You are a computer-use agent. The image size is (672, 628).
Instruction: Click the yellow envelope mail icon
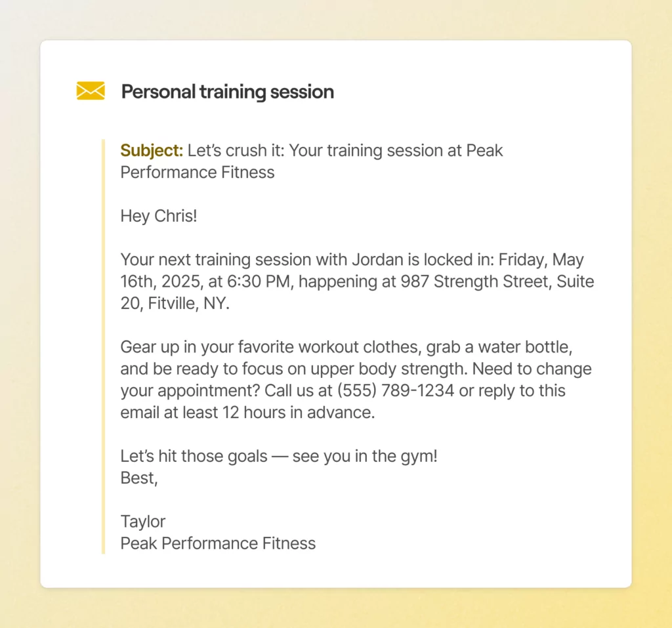pyautogui.click(x=91, y=91)
